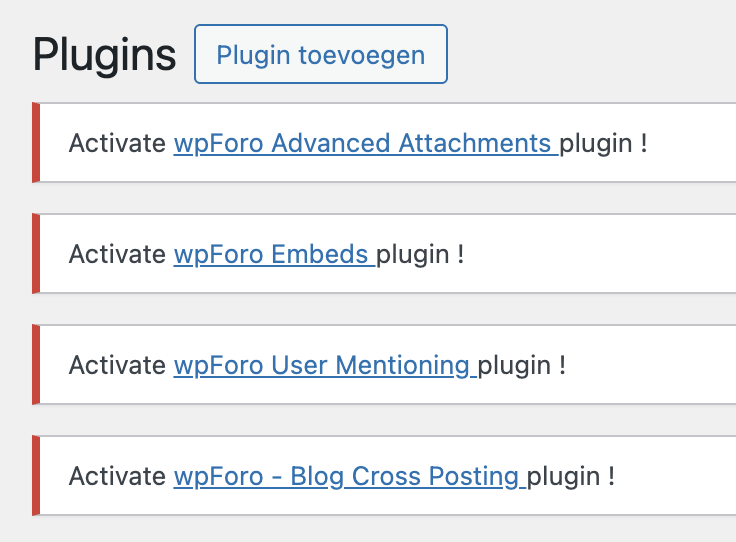The image size is (736, 542).
Task: Follow the wpForo Embeds link
Action: point(272,254)
